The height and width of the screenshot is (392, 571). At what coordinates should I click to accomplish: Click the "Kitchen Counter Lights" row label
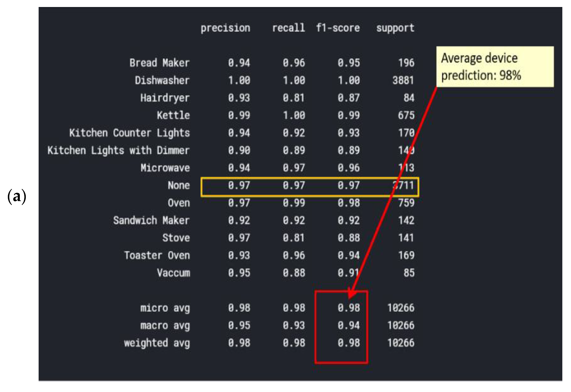(x=129, y=133)
